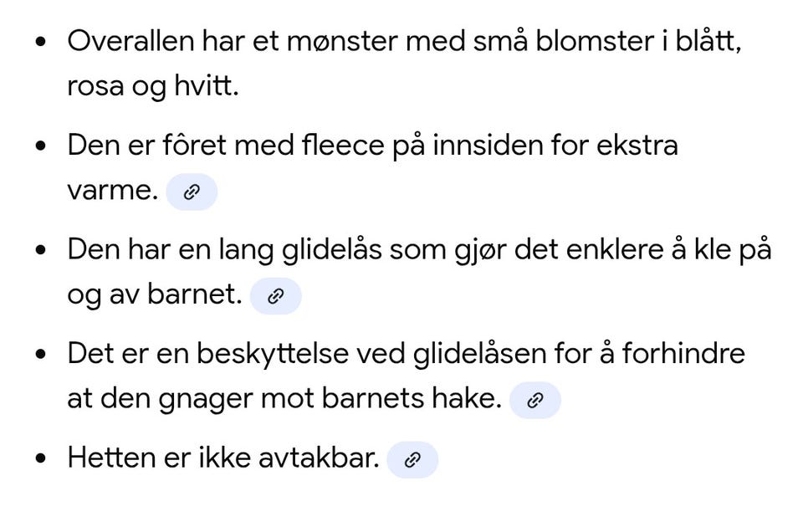Click the line 'Det er en beskyttelse ved glidelåsen'
803x532 pixels.
[406, 355]
